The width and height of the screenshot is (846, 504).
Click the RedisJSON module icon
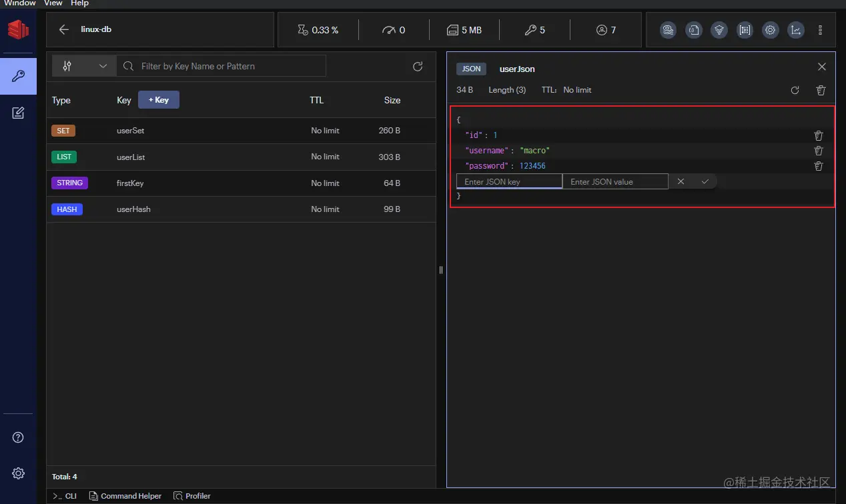[x=694, y=30]
